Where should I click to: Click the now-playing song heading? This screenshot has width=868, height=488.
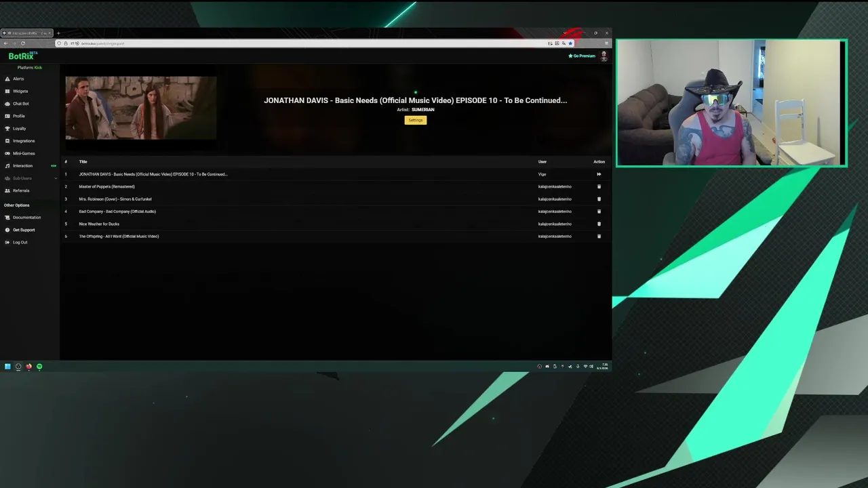[416, 100]
